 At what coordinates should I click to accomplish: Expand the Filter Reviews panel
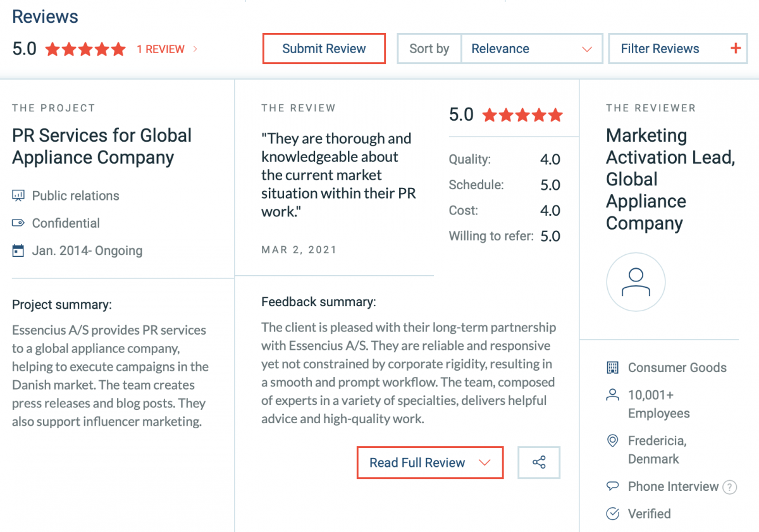678,49
